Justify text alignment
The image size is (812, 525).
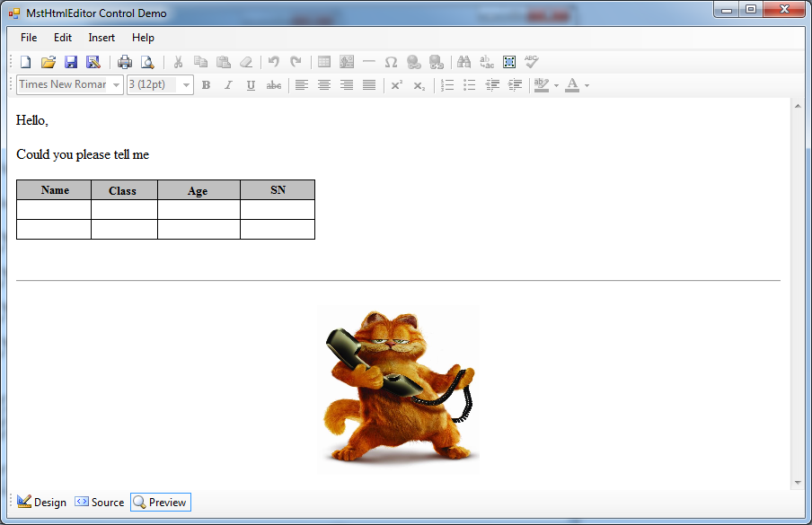(x=369, y=85)
